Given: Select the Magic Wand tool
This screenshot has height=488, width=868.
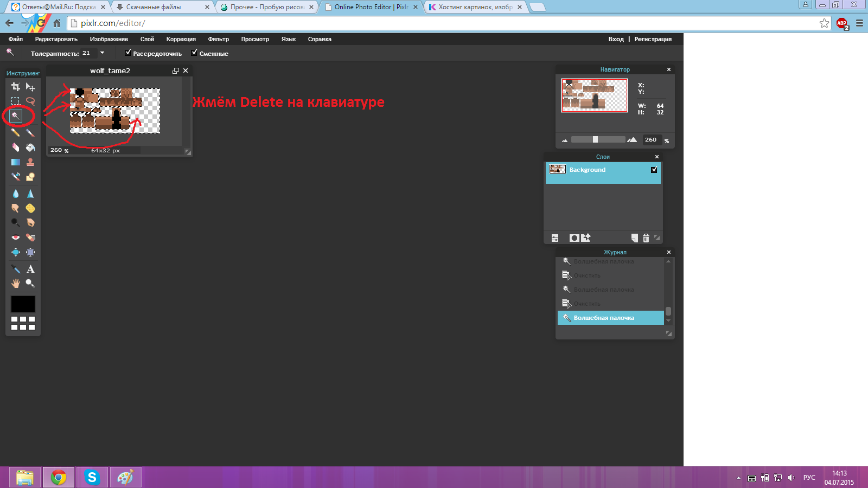Looking at the screenshot, I should [16, 115].
